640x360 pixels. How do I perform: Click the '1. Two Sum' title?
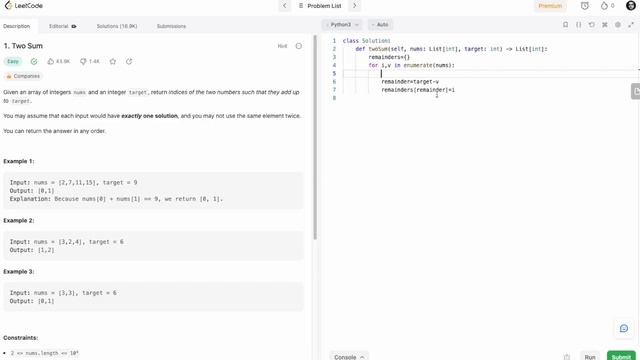pyautogui.click(x=23, y=46)
